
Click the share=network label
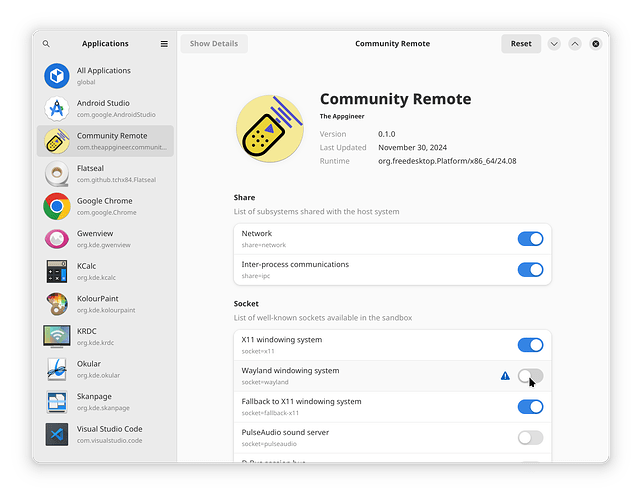[x=264, y=245]
